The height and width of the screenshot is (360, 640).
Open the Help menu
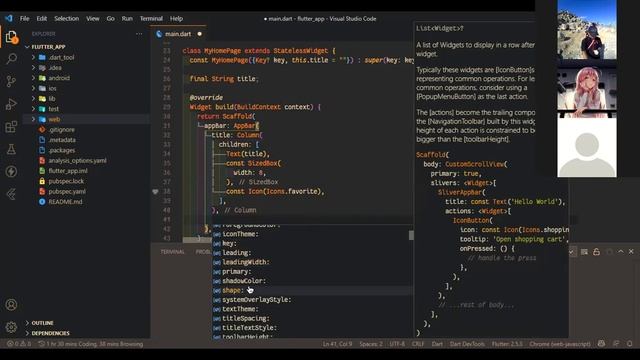(176, 18)
